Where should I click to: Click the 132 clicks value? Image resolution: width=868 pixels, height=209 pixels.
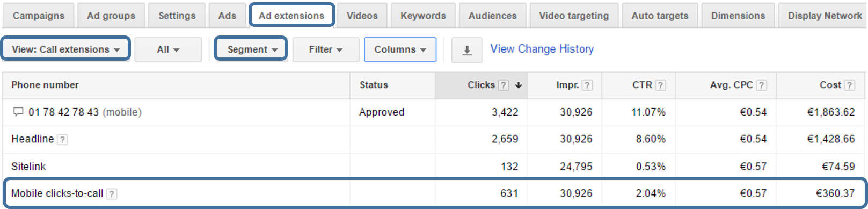point(509,167)
